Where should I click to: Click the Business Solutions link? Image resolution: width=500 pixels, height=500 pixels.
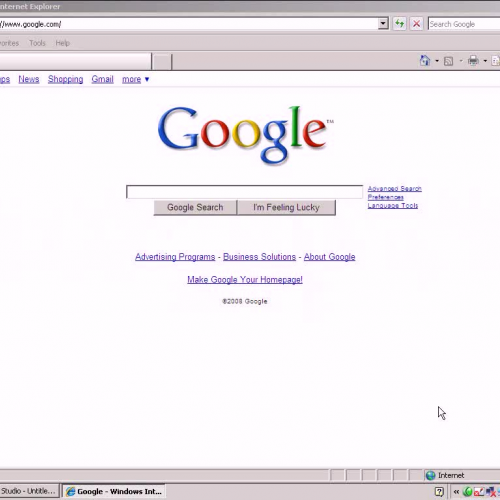(259, 257)
